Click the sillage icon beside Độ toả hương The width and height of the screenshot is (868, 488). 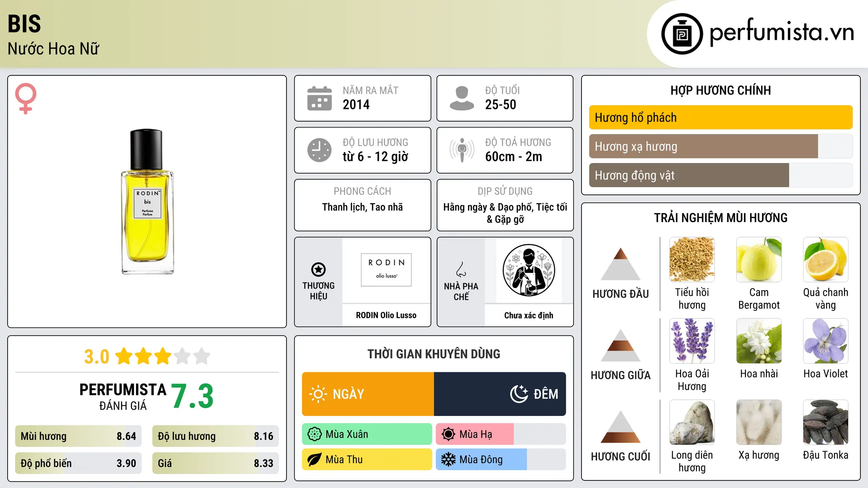(x=462, y=150)
